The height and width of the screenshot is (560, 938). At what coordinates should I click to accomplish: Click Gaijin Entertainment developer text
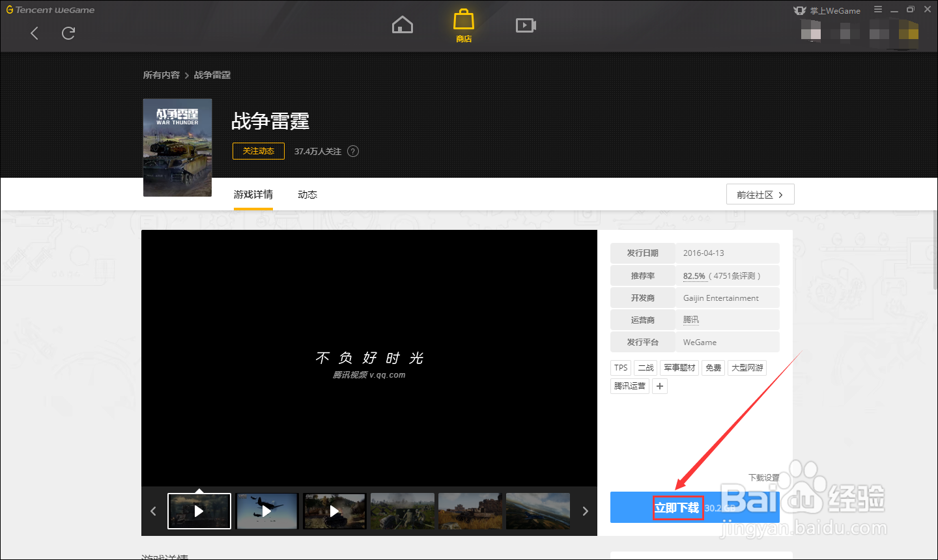tap(721, 298)
